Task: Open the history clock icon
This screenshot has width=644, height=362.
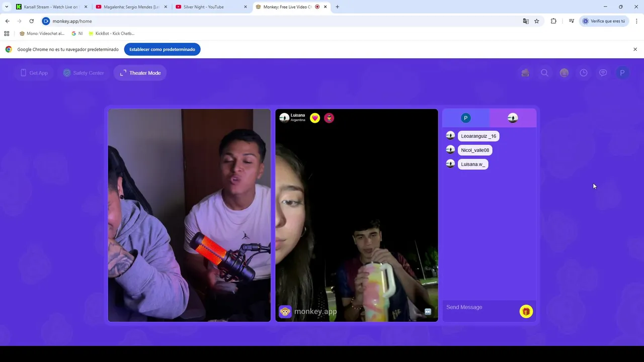Action: point(584,73)
